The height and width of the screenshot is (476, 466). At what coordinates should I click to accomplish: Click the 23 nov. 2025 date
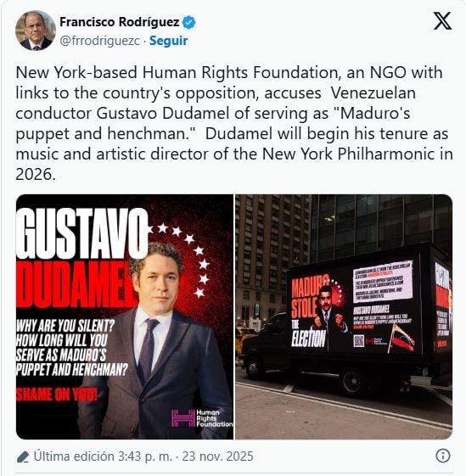coord(217,456)
